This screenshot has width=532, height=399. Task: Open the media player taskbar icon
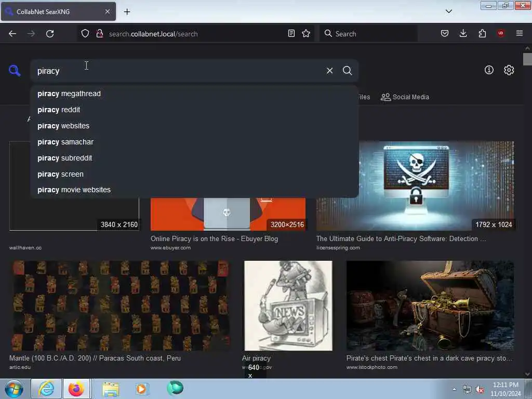(141, 389)
